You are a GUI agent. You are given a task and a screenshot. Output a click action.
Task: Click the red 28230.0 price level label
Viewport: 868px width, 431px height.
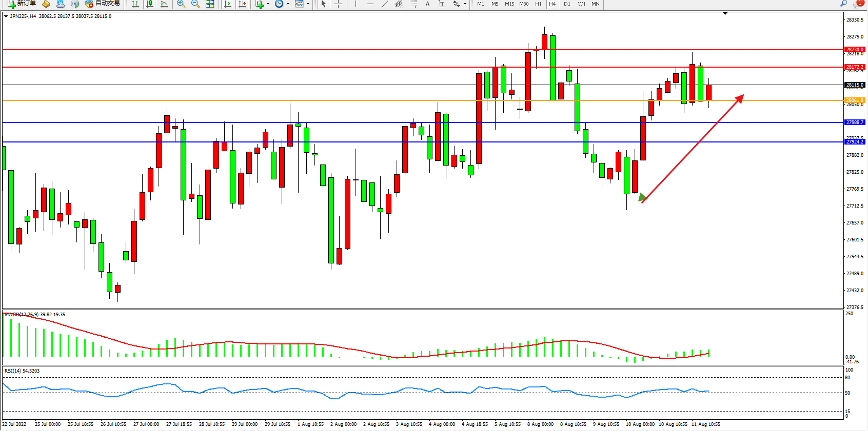coord(855,50)
